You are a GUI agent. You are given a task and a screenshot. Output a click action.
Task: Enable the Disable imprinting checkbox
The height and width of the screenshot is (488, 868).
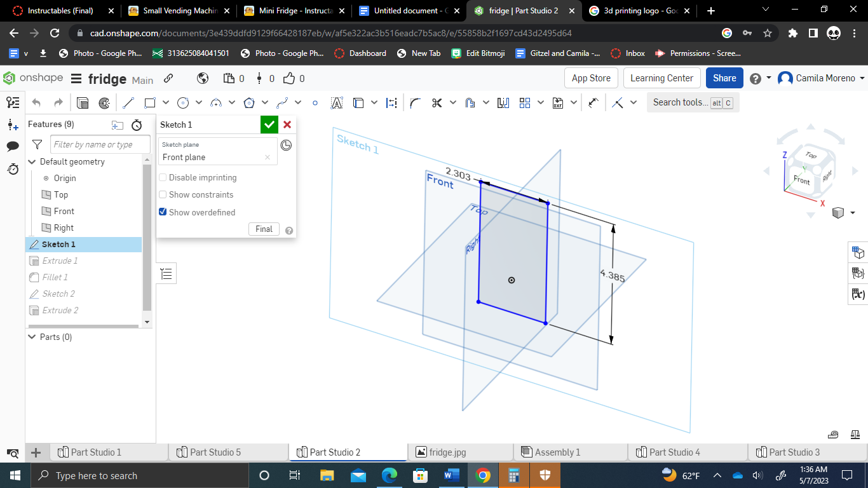pyautogui.click(x=163, y=177)
